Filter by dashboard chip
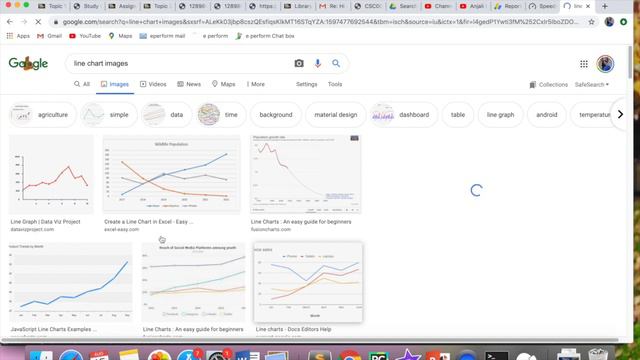The image size is (640, 360). coord(404,115)
